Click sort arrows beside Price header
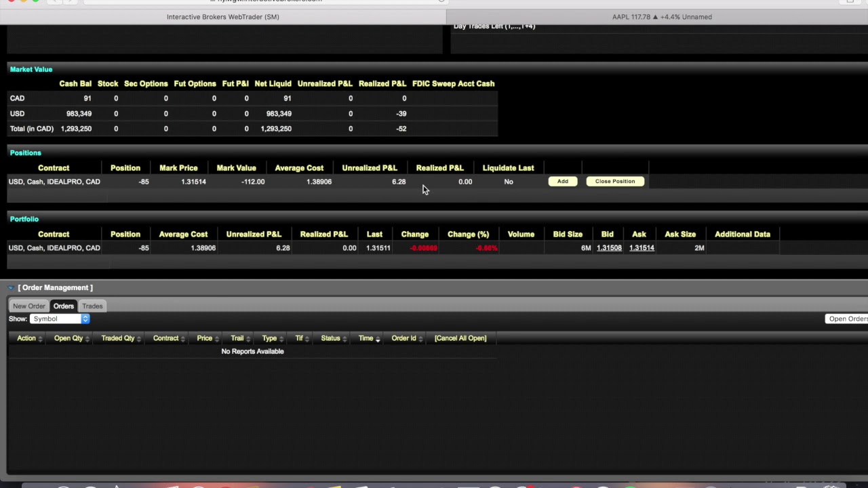The height and width of the screenshot is (488, 868). click(218, 338)
